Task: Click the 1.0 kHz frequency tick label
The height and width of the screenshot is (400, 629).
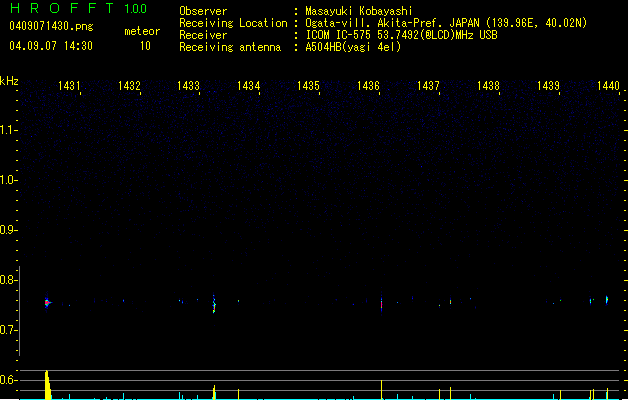Action: click(8, 180)
